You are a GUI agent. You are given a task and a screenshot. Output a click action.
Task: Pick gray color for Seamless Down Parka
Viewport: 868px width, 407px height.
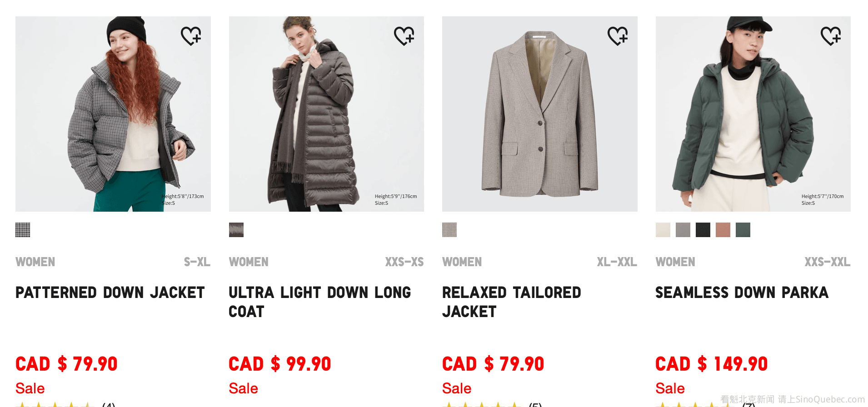click(683, 230)
